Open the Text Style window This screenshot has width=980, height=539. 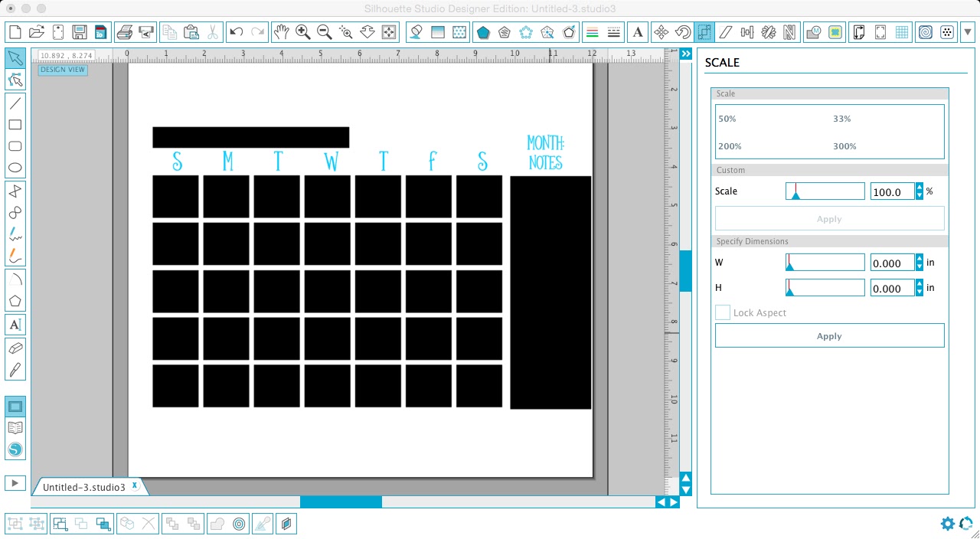point(637,32)
